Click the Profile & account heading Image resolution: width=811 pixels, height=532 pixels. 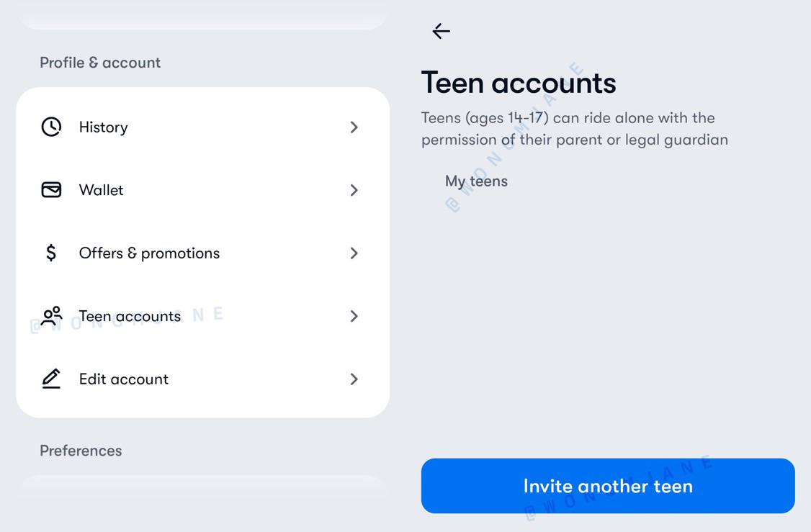[100, 63]
